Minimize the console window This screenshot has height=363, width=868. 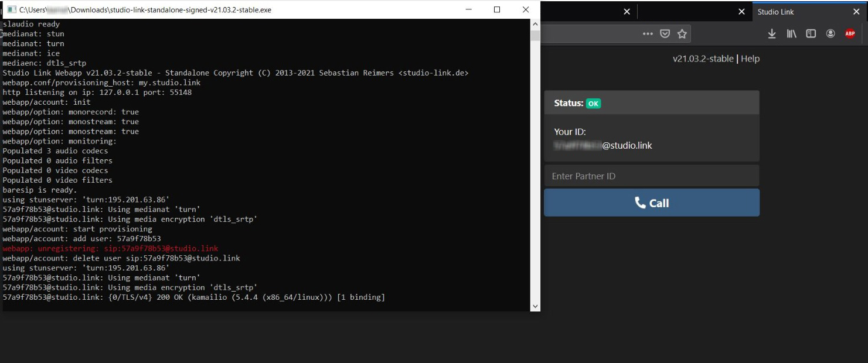[x=469, y=9]
